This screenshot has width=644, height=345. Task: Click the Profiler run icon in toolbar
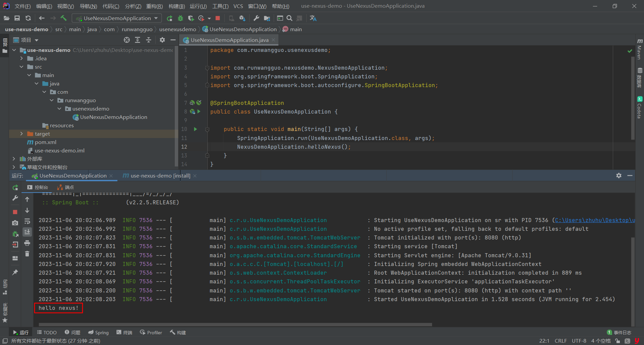[x=201, y=18]
